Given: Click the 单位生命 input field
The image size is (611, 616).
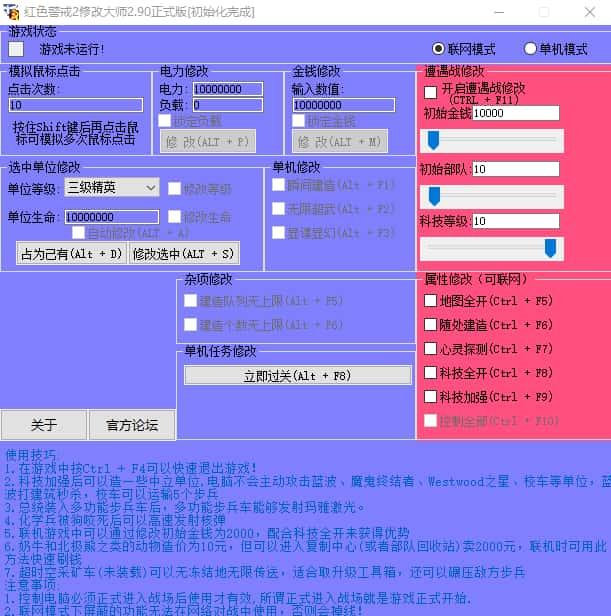Looking at the screenshot, I should pos(112,217).
